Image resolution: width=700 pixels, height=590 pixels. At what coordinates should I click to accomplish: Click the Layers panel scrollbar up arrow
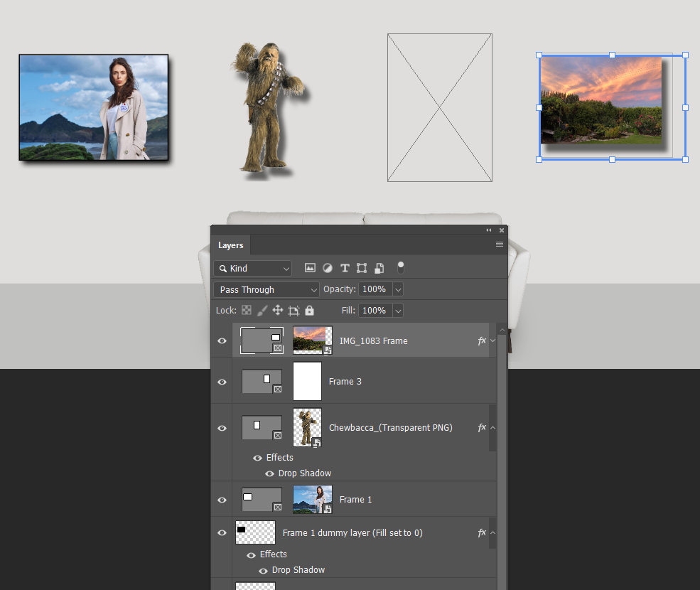(x=502, y=330)
